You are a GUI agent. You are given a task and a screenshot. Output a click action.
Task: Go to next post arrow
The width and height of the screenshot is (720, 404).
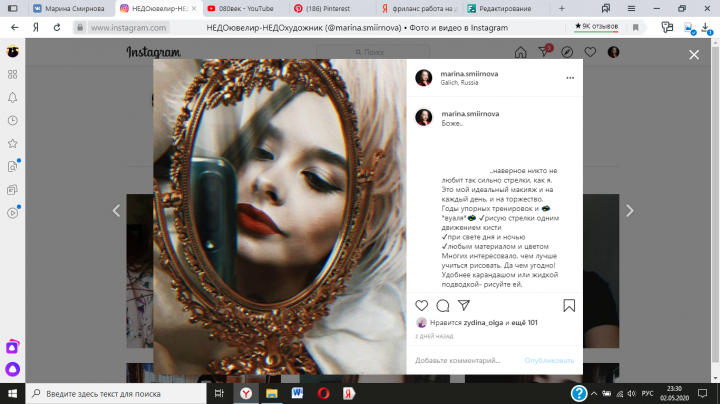point(630,211)
